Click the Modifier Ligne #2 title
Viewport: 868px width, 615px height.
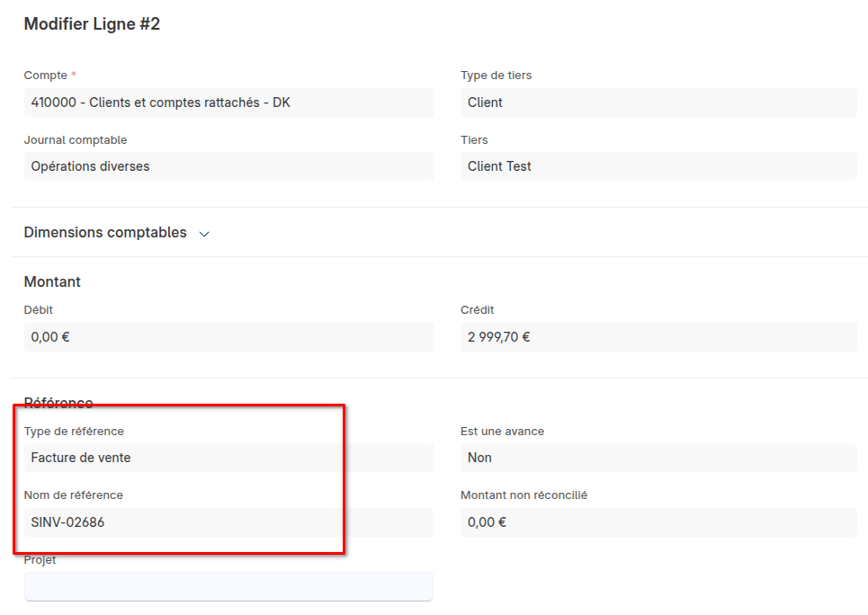click(x=92, y=24)
